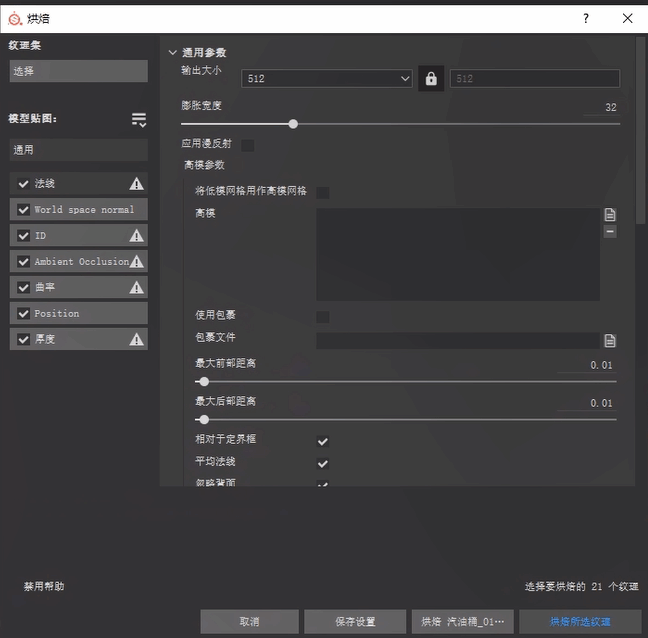Viewport: 648px width, 638px height.
Task: Browse for the 包裹文件 cage file icon
Action: tap(610, 340)
